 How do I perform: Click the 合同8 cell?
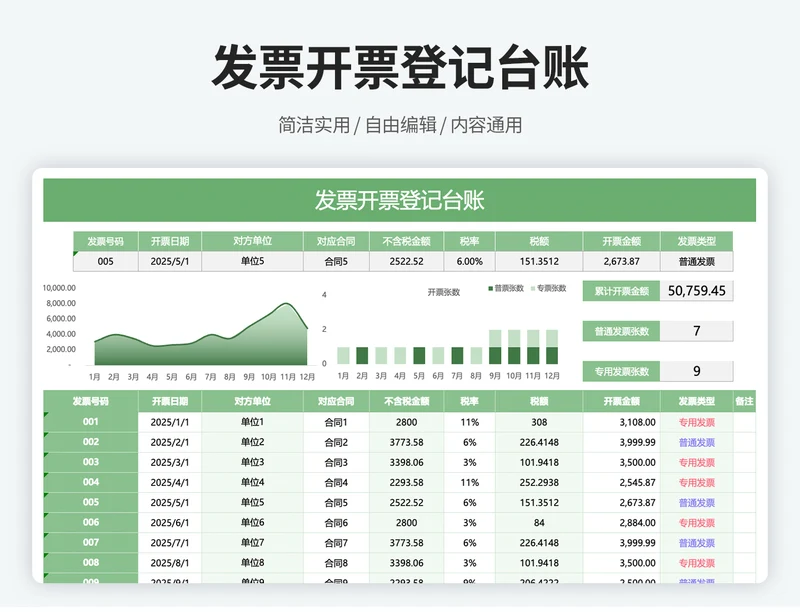pos(336,563)
